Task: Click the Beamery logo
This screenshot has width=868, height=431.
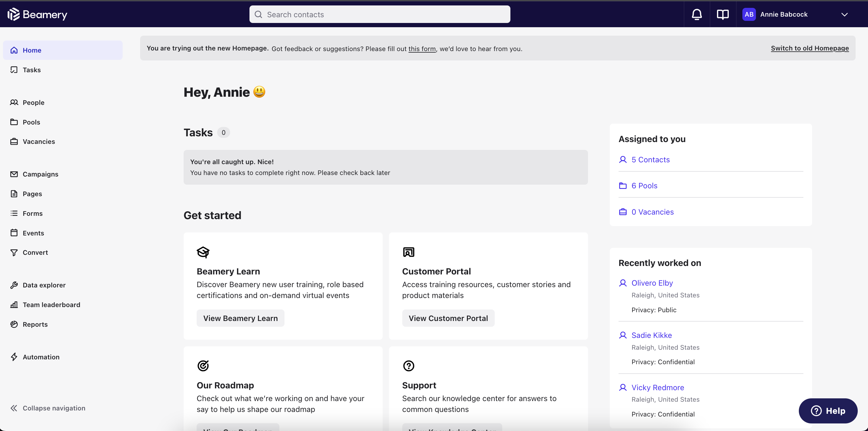Action: (x=37, y=14)
